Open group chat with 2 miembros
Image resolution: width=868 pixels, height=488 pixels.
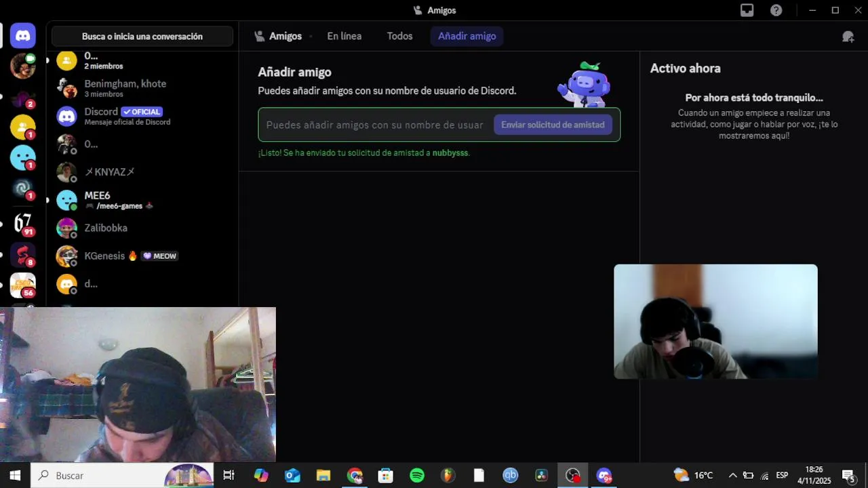click(142, 61)
